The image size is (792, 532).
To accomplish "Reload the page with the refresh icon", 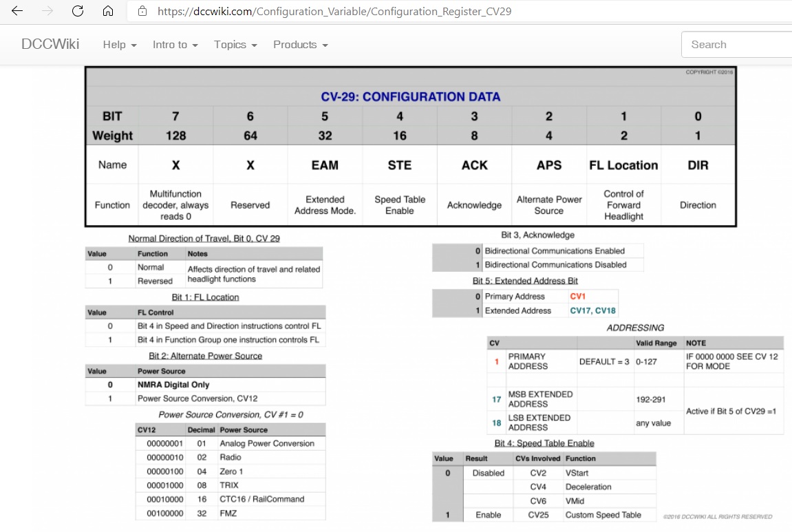I will 78,11.
